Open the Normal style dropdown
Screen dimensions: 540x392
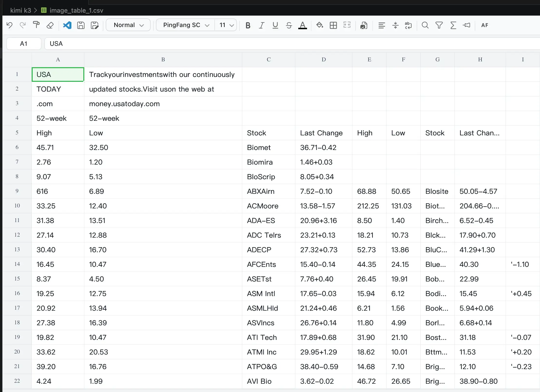point(128,25)
